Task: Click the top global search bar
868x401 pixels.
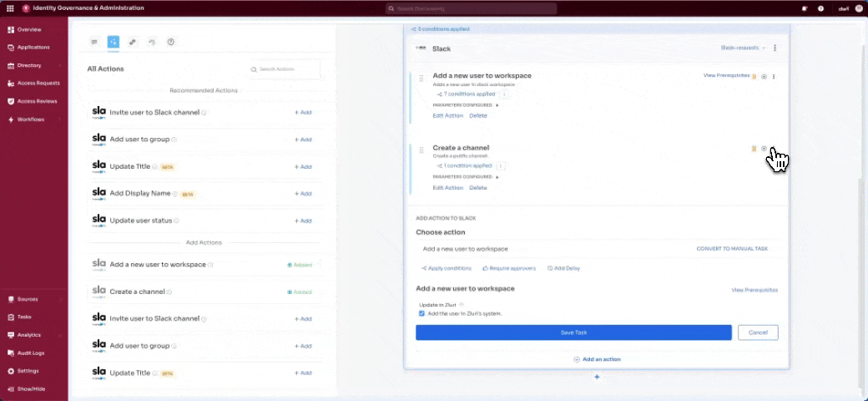Action: [471, 9]
